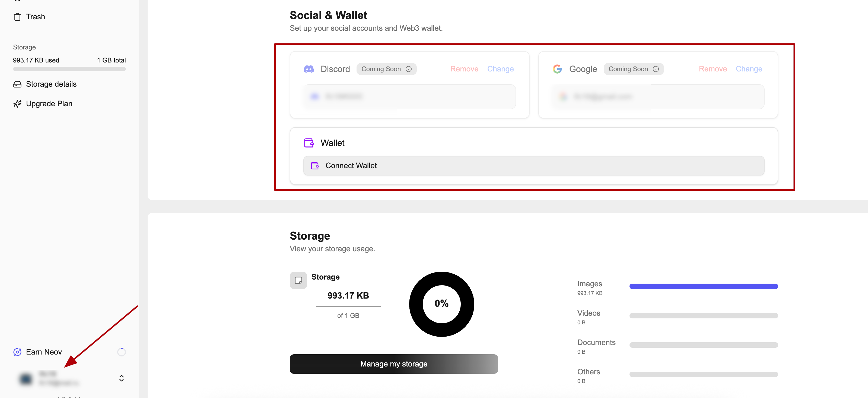
Task: Click the Google Coming Soon info icon
Action: (656, 69)
